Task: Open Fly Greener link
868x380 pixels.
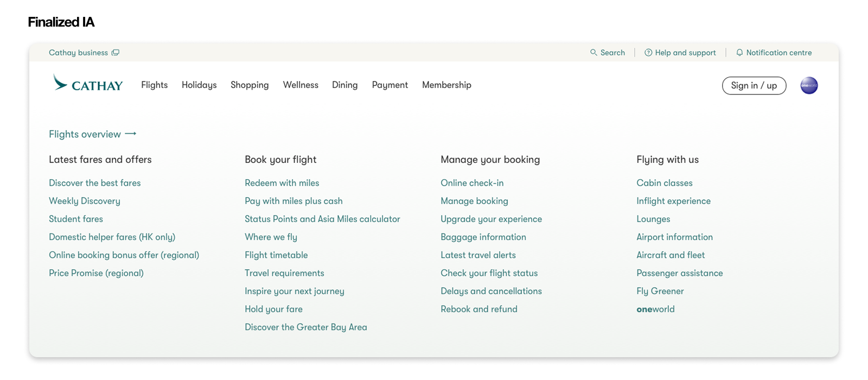Action: 660,291
